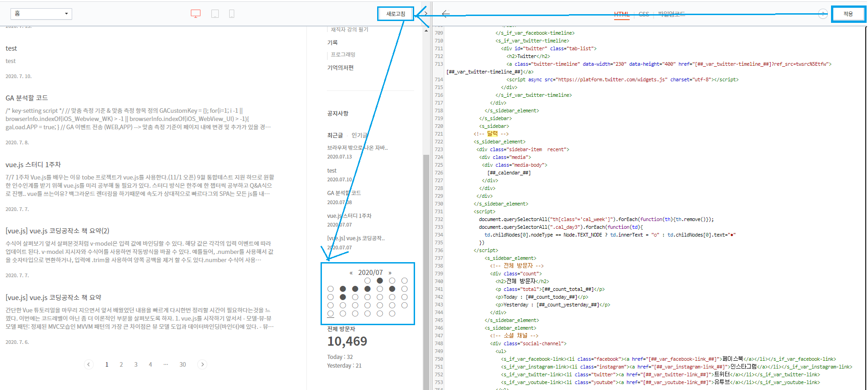Open the 홈 page selector dropdown

pyautogui.click(x=41, y=14)
